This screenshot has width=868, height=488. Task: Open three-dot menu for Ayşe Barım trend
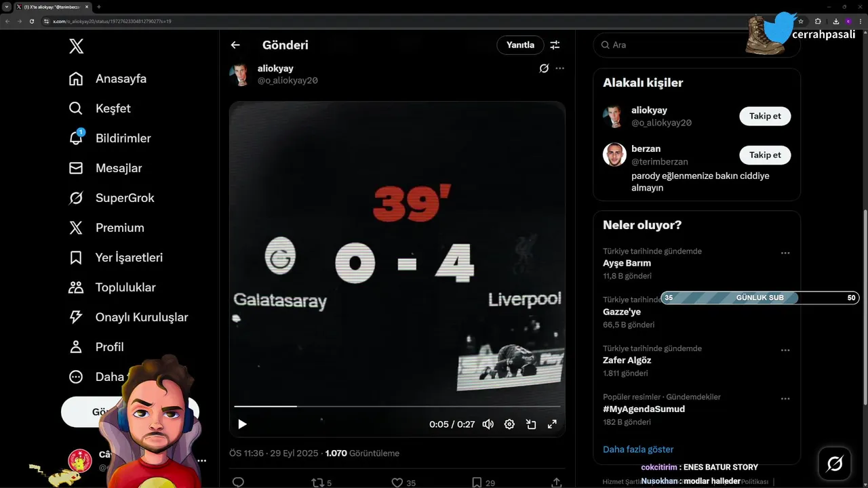tap(785, 253)
